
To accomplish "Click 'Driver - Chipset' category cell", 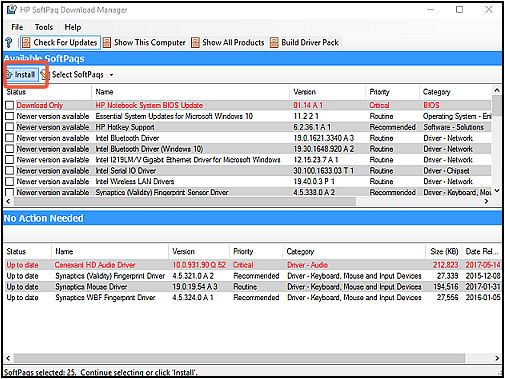I will click(446, 171).
